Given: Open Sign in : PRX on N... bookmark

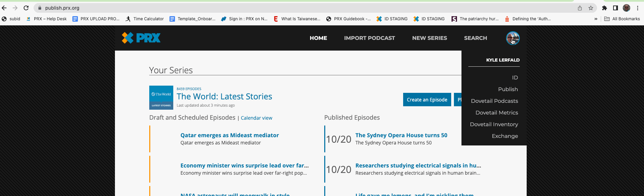Looking at the screenshot, I should (244, 19).
